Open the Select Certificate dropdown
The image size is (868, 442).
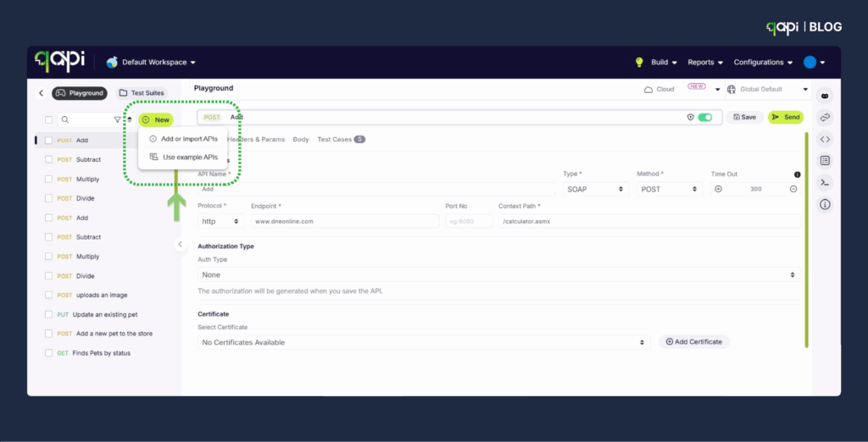coord(424,342)
